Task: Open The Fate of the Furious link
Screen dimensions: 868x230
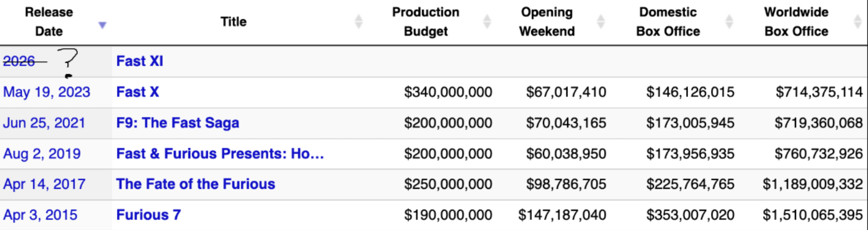Action: coord(196,184)
